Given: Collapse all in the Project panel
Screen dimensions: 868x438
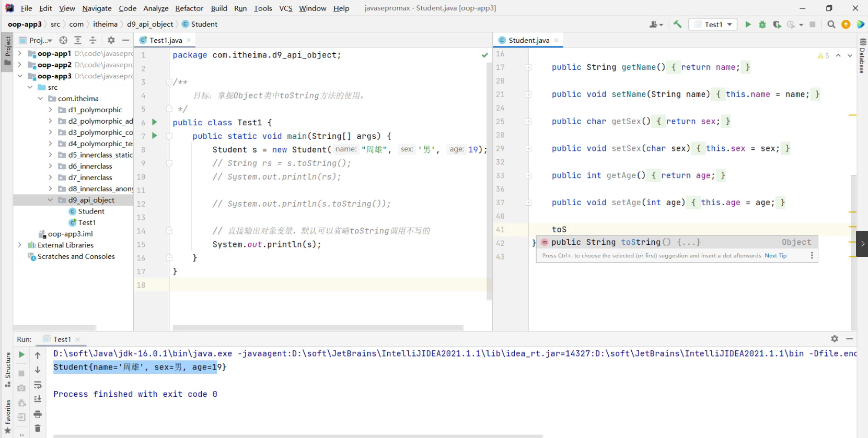Looking at the screenshot, I should click(x=92, y=40).
